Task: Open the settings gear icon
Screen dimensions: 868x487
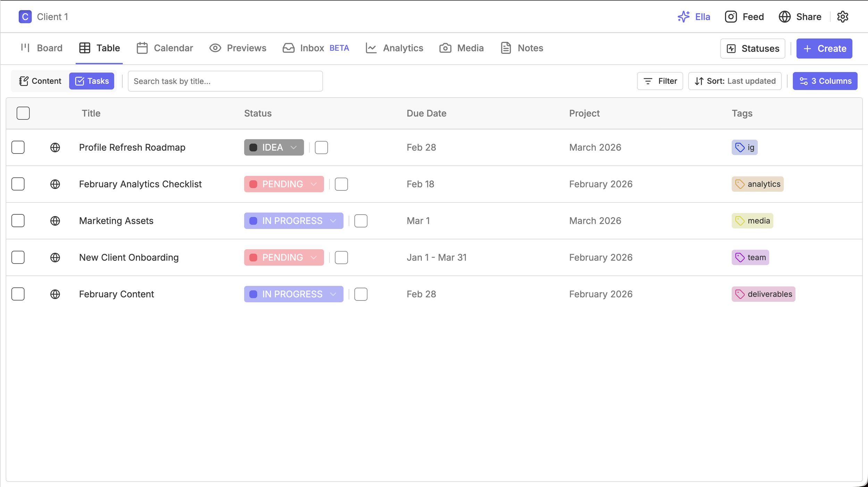Action: pos(842,17)
